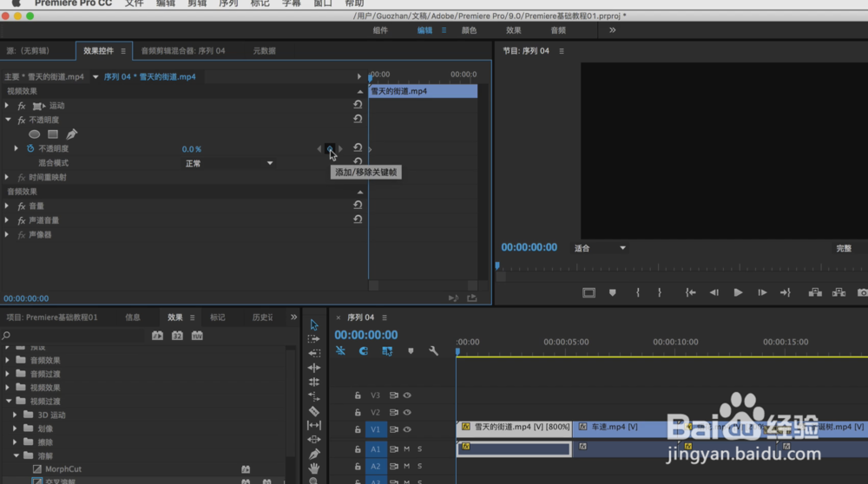The image size is (868, 484).
Task: Select the Selection arrow tool
Action: click(x=314, y=324)
